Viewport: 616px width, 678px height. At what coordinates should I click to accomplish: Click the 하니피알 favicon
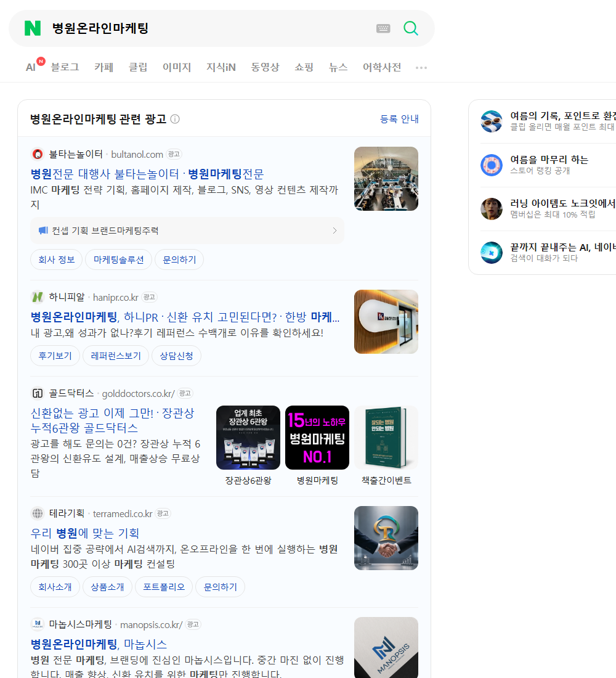[x=38, y=297]
